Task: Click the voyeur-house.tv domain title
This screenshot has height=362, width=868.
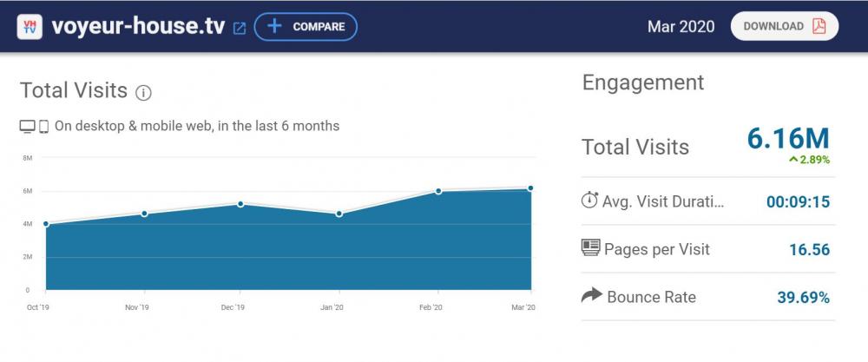Action: [x=139, y=26]
